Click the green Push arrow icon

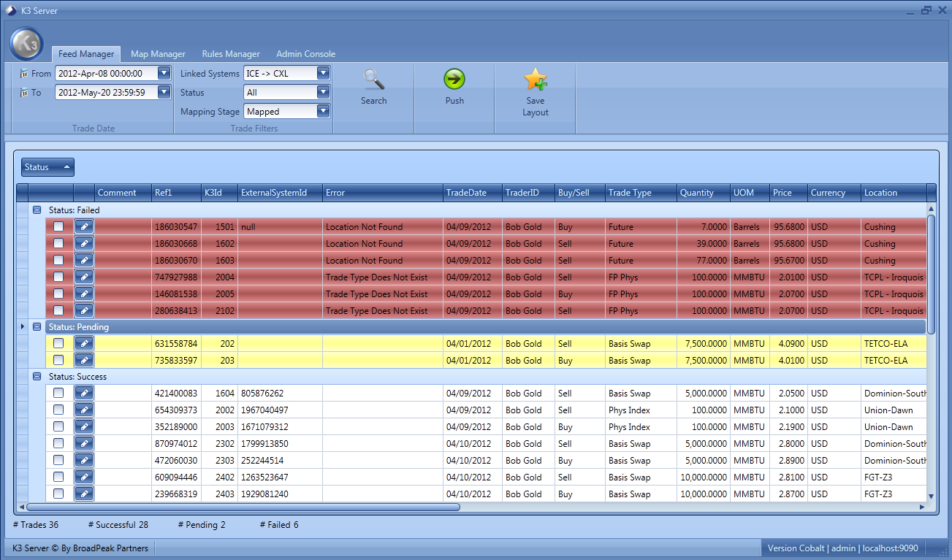454,80
